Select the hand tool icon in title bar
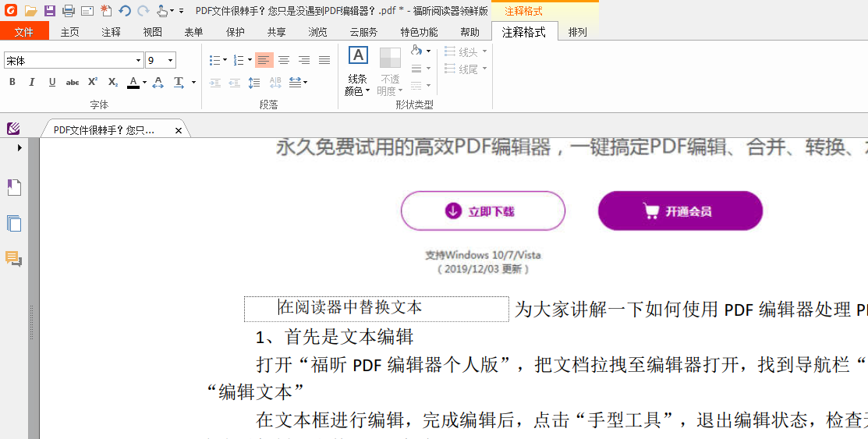The image size is (868, 439). [x=161, y=10]
